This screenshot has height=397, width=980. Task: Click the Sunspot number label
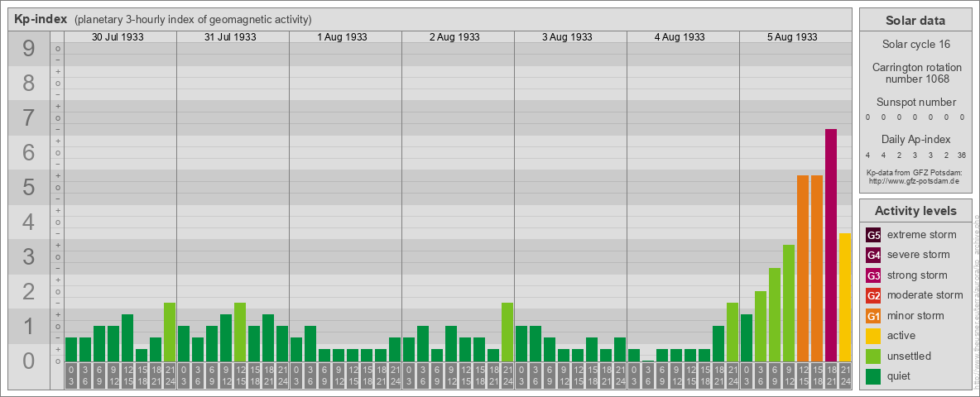pyautogui.click(x=915, y=103)
